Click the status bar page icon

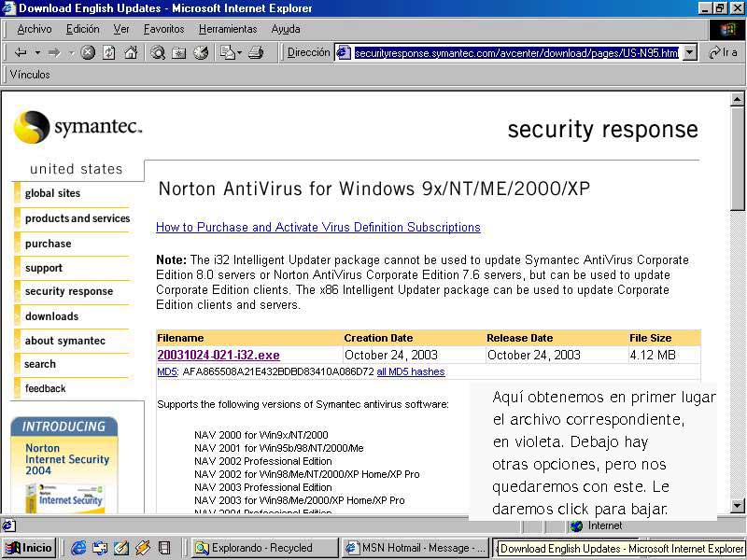(x=8, y=525)
